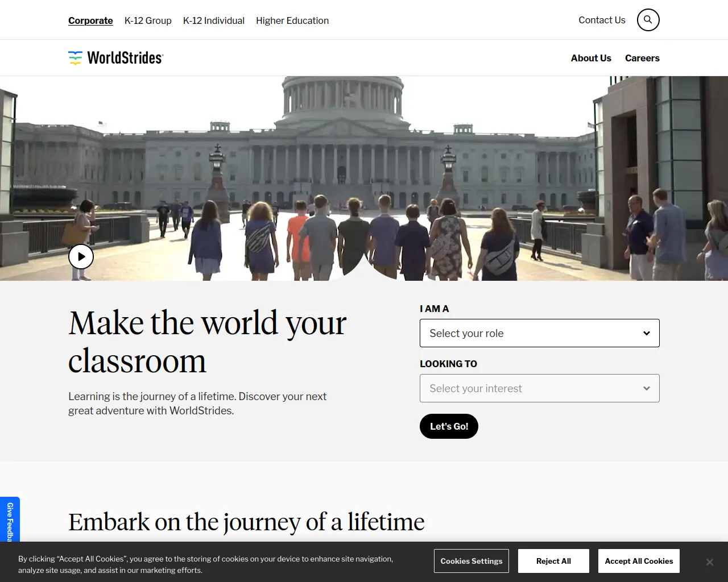Accept all cookies
The width and height of the screenshot is (728, 582).
pos(639,561)
